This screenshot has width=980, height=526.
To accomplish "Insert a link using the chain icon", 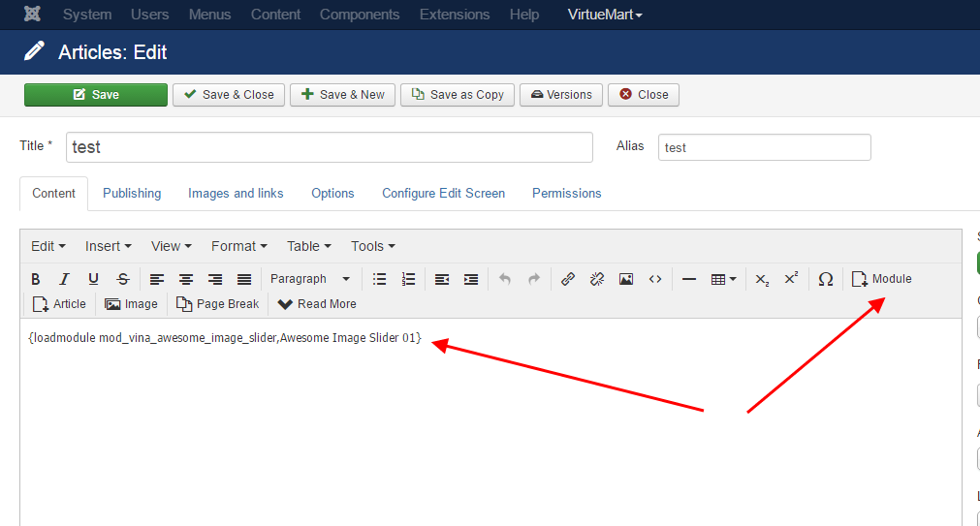I will 568,279.
